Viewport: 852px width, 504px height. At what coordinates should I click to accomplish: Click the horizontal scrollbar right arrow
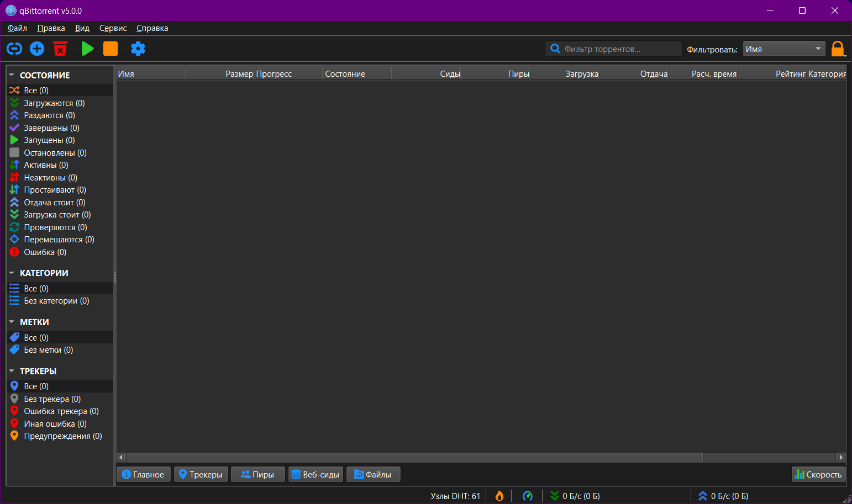click(x=841, y=457)
